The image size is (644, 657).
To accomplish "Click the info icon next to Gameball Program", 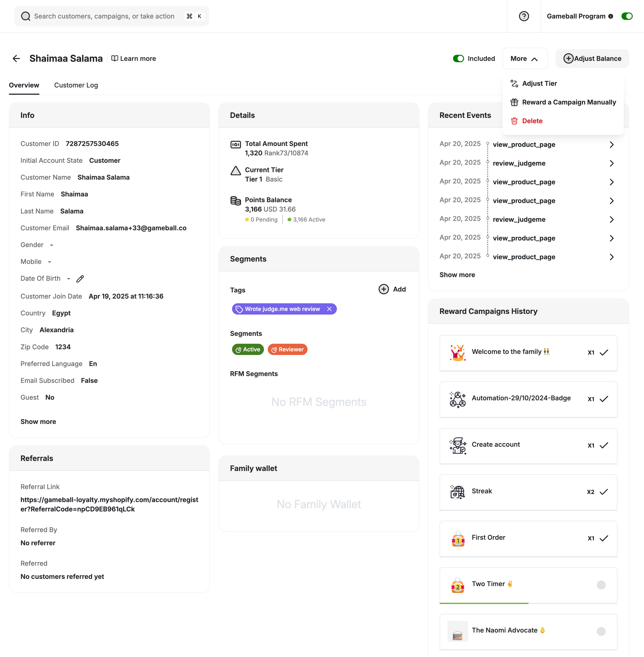I will click(x=611, y=16).
